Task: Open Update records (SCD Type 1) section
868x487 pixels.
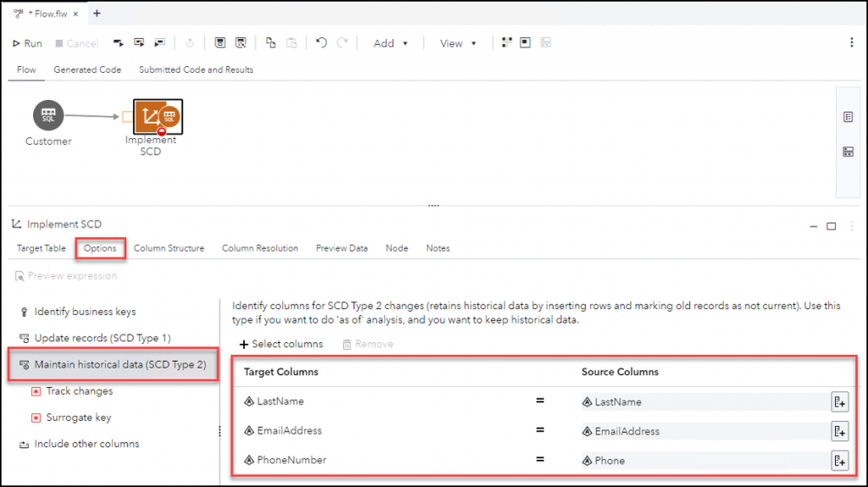Action: point(102,338)
